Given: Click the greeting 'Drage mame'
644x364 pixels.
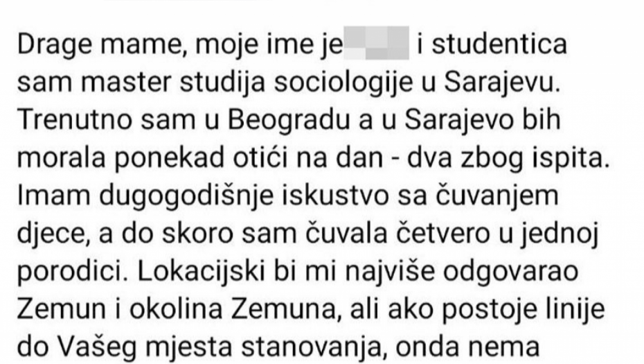Looking at the screenshot, I should (x=99, y=45).
